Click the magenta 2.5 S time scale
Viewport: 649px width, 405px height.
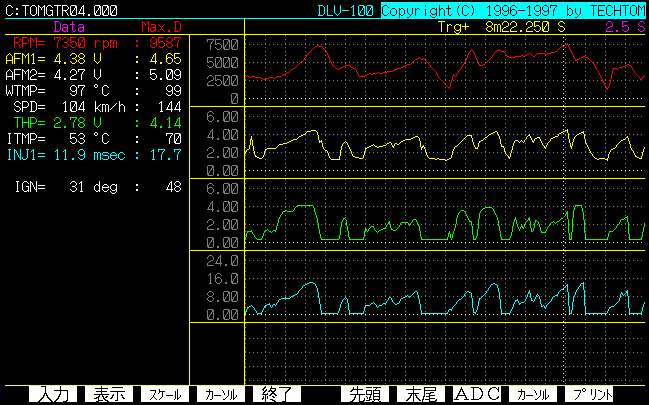pyautogui.click(x=625, y=27)
